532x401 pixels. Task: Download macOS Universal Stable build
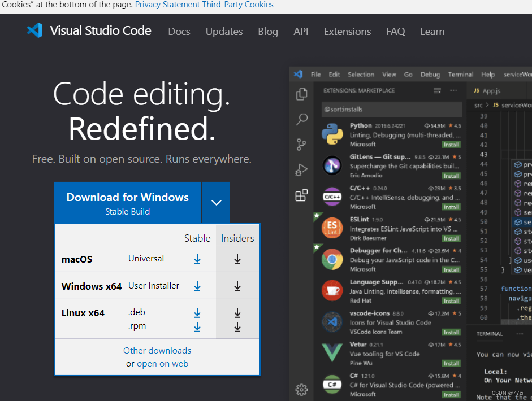point(197,259)
